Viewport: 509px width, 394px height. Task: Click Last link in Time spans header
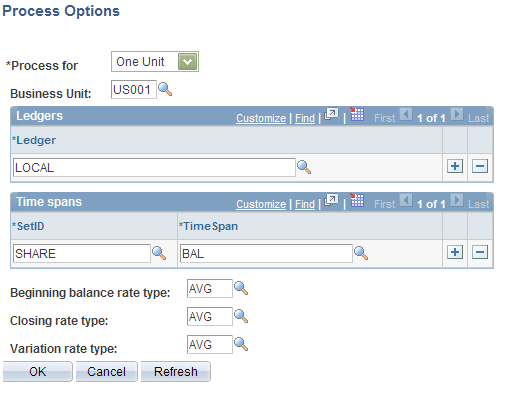479,204
